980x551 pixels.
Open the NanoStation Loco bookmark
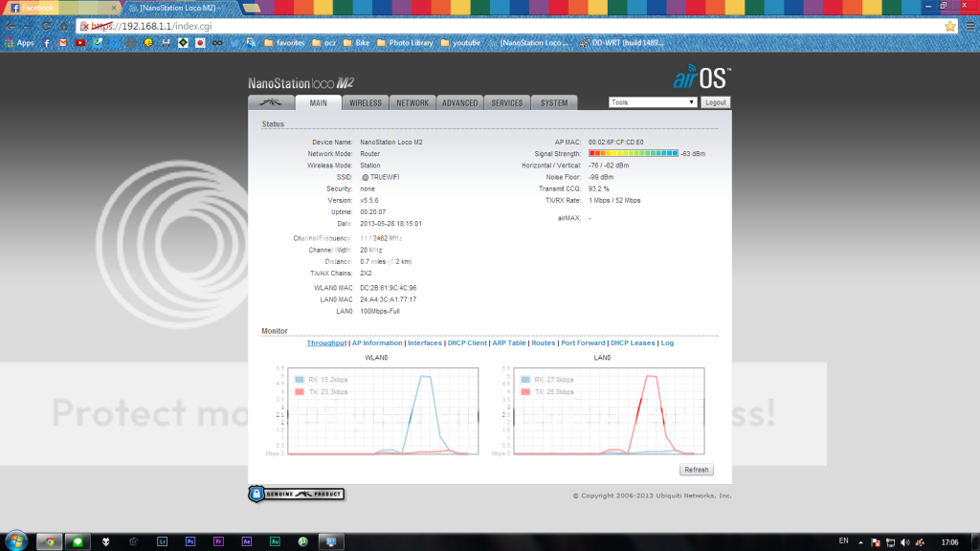click(x=528, y=43)
